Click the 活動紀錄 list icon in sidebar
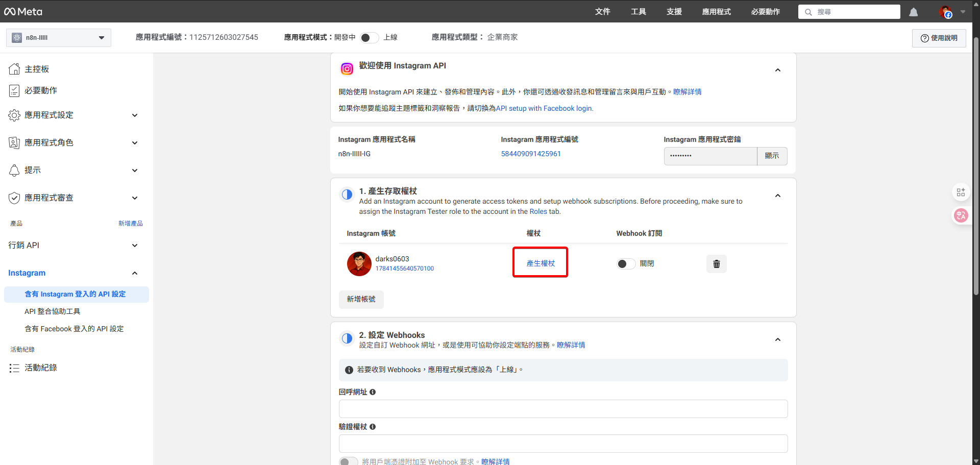Image resolution: width=980 pixels, height=465 pixels. [x=14, y=368]
